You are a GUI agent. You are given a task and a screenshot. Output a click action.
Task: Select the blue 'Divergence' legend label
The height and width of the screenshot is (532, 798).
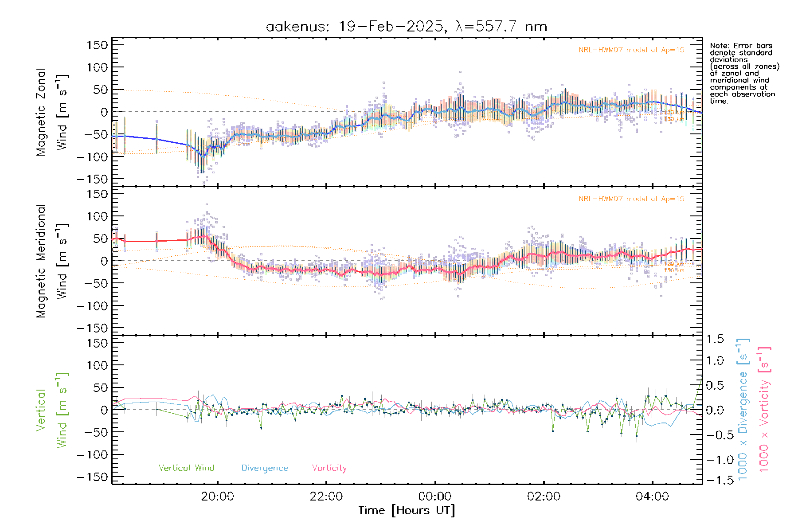click(265, 468)
